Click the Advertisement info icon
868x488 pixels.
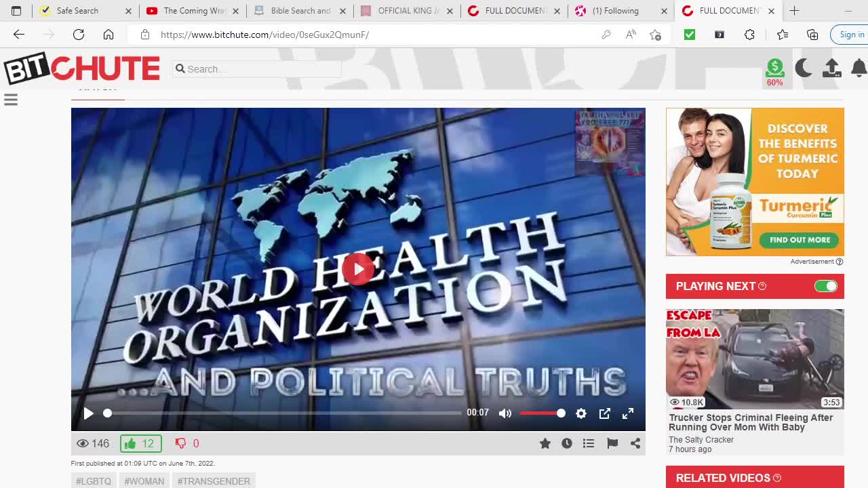pyautogui.click(x=840, y=262)
